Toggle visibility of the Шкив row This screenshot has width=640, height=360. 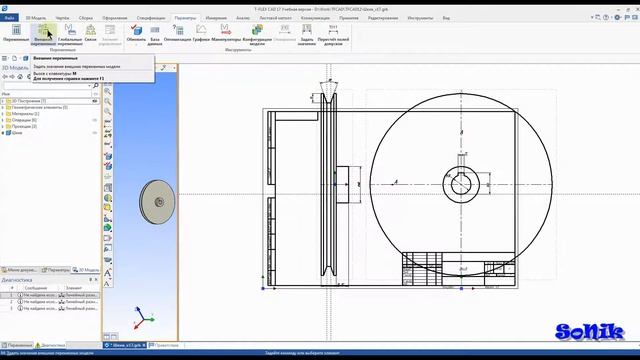(x=95, y=133)
